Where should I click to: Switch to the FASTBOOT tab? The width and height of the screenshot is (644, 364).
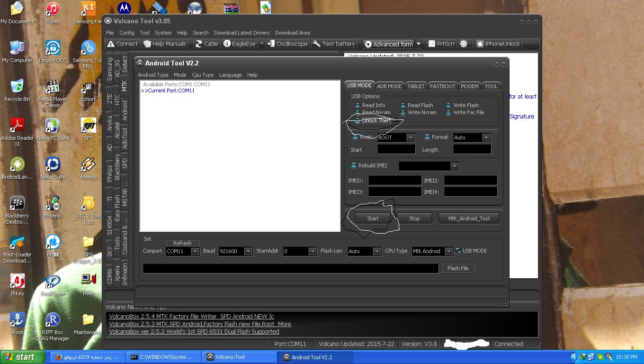pos(442,86)
